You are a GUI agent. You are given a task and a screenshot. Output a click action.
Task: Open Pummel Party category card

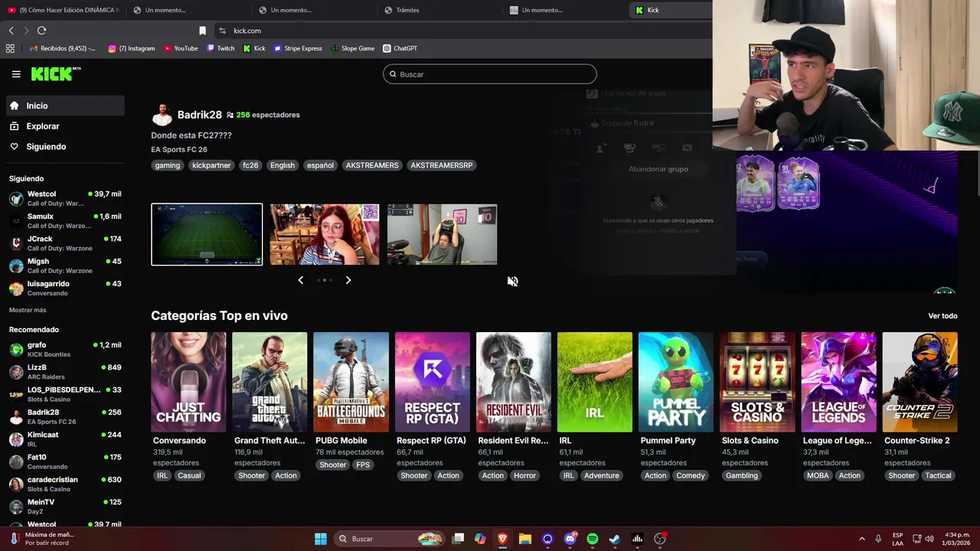coord(676,382)
